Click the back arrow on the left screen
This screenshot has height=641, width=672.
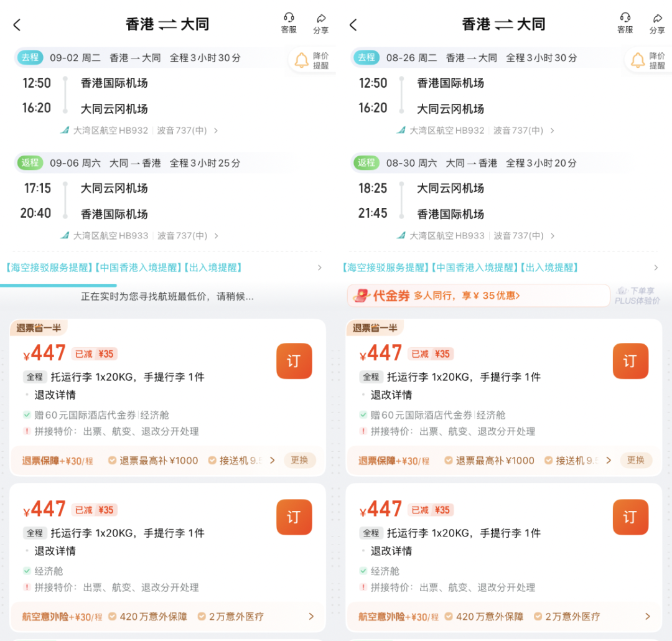click(x=16, y=25)
